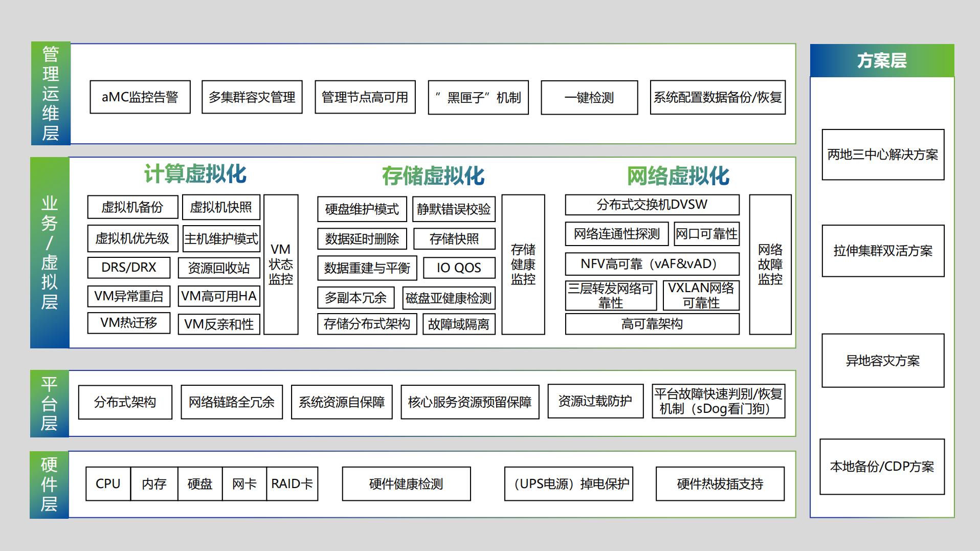980x551 pixels.
Task: Click the 网络连通性探测 box
Action: coord(616,234)
